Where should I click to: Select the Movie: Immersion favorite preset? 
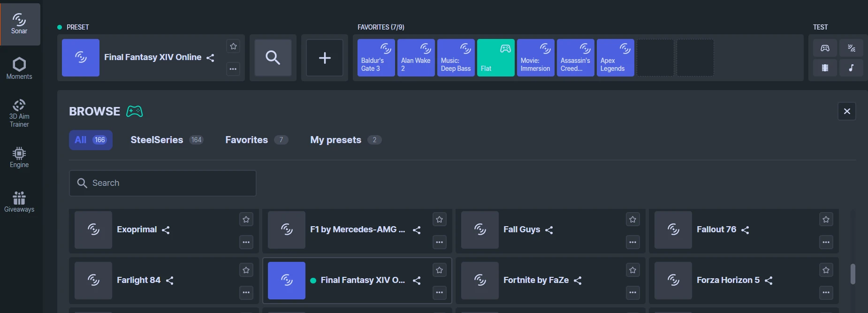pyautogui.click(x=536, y=58)
